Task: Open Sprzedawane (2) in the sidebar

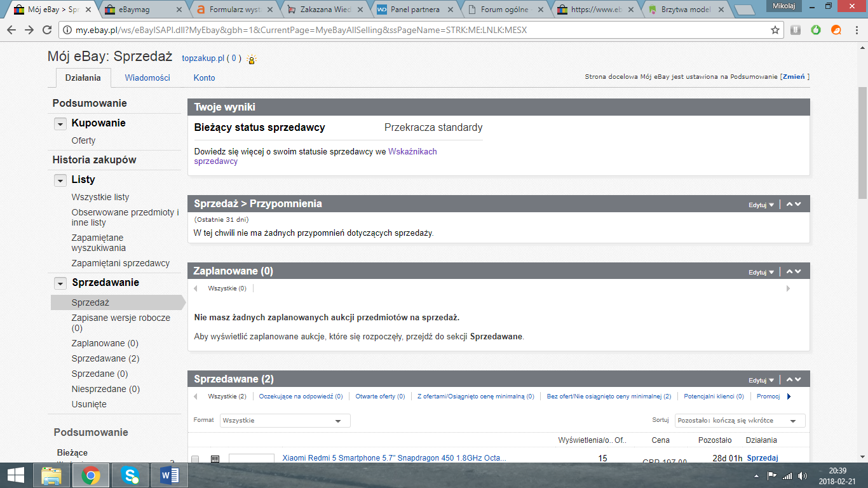Action: 105,358
